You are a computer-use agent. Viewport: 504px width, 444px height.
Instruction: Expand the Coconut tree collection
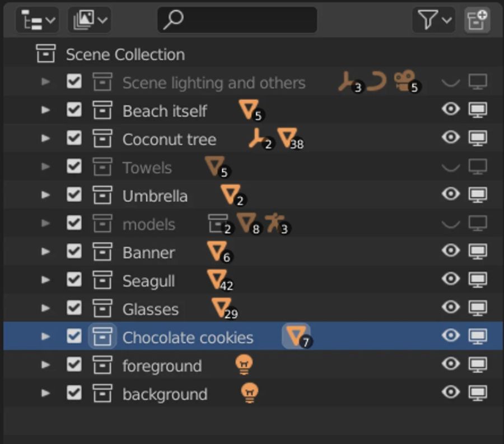[46, 138]
